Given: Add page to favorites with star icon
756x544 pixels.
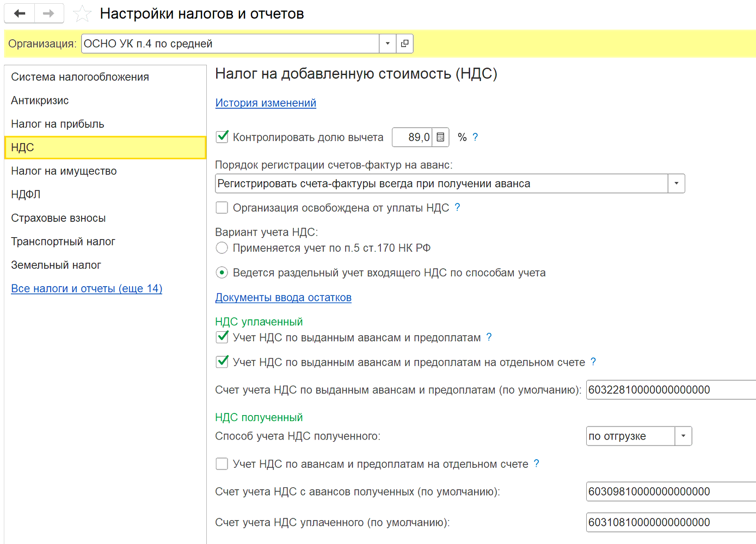Looking at the screenshot, I should 82,14.
